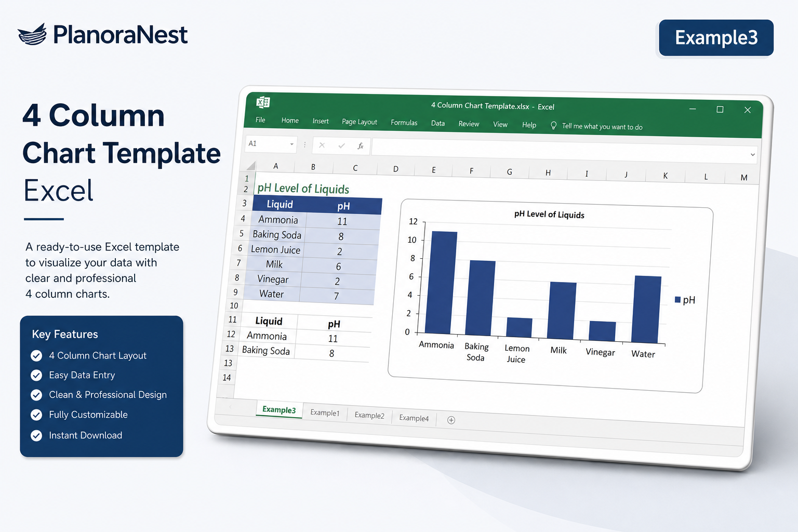
Task: Open the Review ribbon tab
Action: point(469,124)
